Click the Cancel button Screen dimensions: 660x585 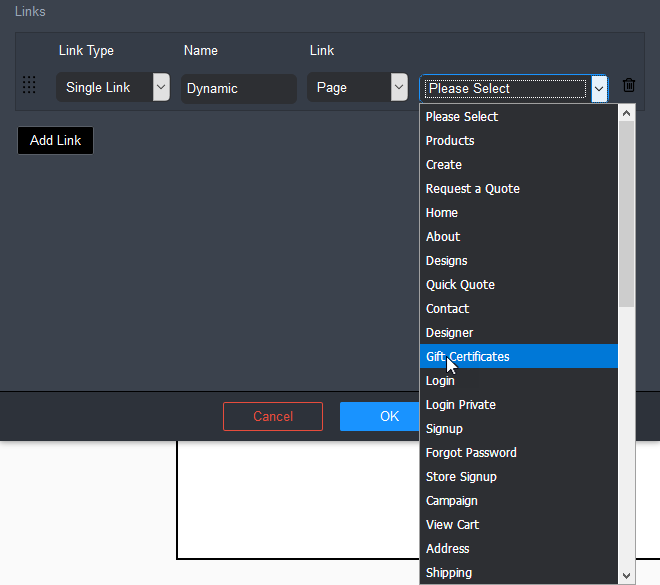[273, 416]
